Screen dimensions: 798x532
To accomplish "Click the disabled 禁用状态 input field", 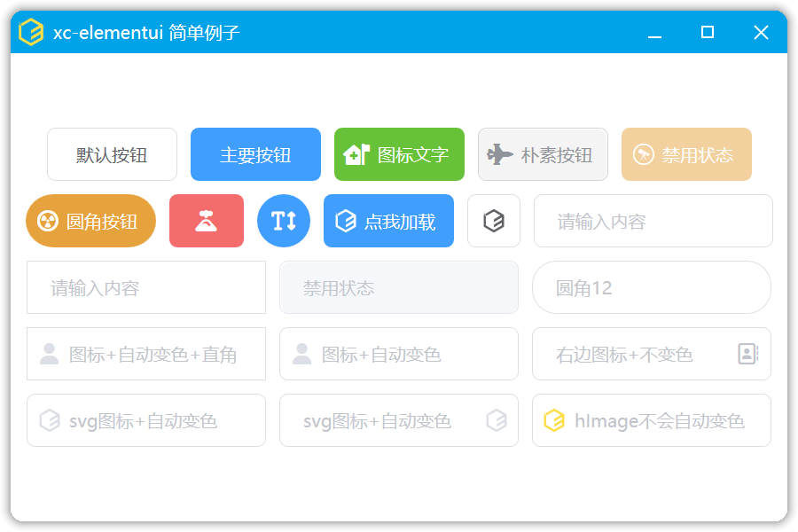I will [x=399, y=287].
